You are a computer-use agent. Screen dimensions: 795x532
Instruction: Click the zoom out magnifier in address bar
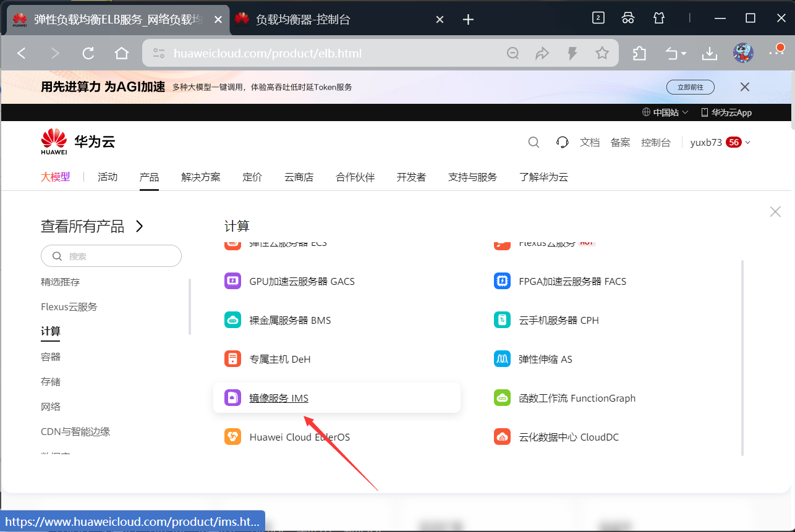tap(512, 53)
